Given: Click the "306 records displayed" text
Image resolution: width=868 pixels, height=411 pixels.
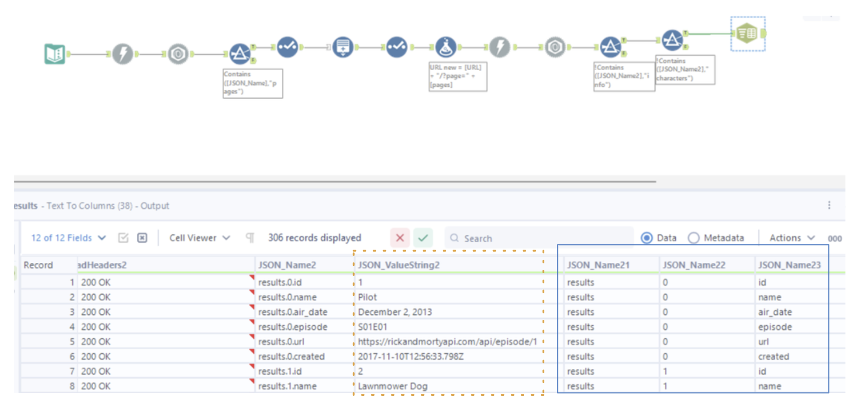Looking at the screenshot, I should click(314, 238).
